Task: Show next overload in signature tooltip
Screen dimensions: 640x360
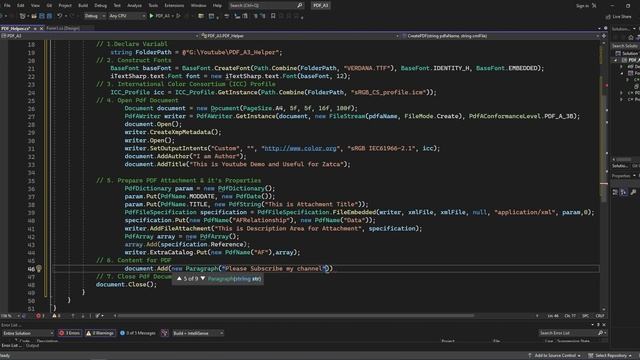Action: click(x=203, y=278)
